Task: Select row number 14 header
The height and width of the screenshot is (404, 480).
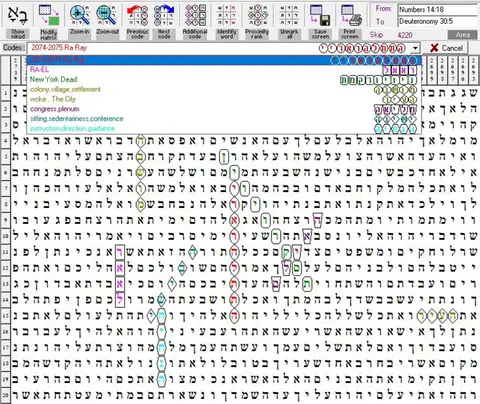Action: pyautogui.click(x=6, y=299)
